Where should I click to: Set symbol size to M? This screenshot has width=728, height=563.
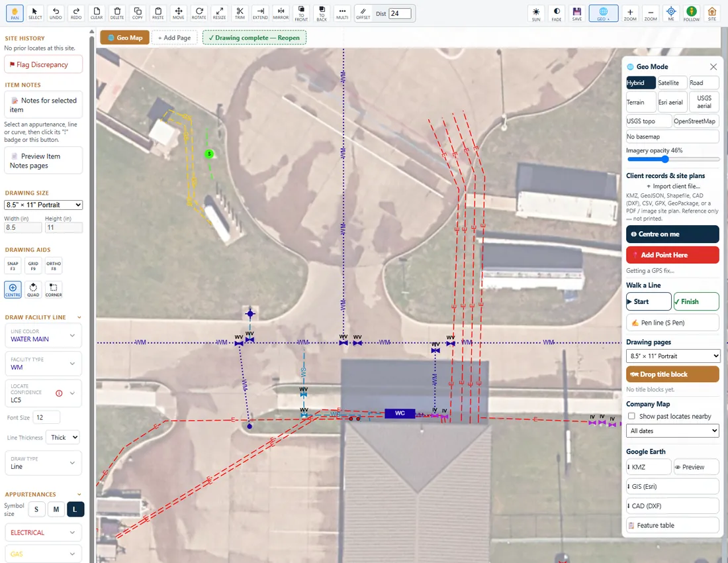coord(56,509)
